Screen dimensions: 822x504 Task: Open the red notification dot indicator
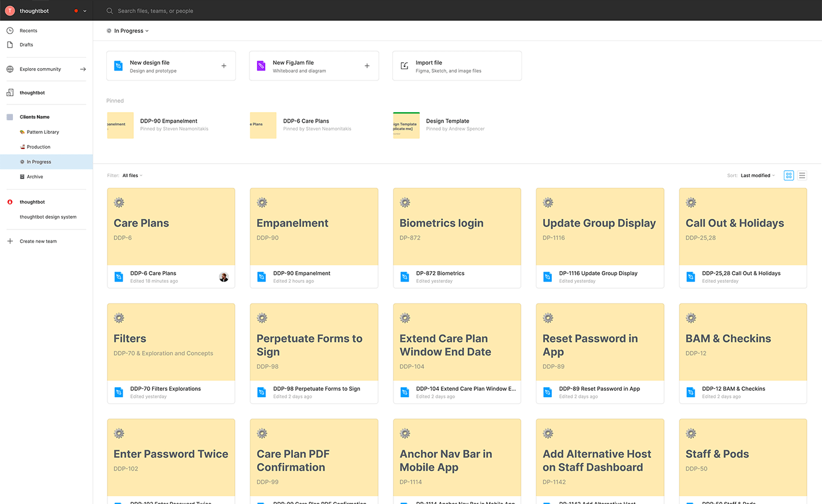click(76, 11)
